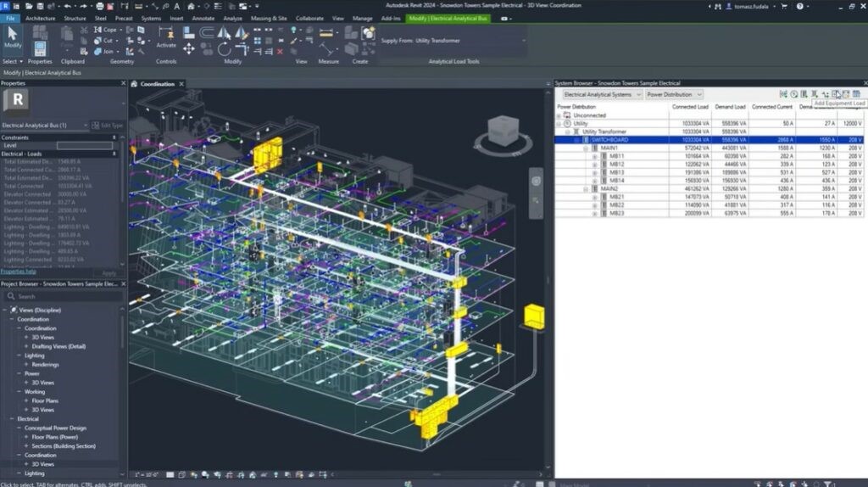Collapse the MAIN2 node in System Browser
Image resolution: width=868 pixels, height=487 pixels.
pyautogui.click(x=586, y=189)
